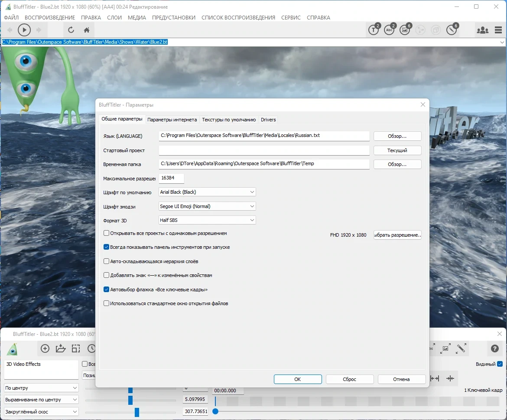Viewport: 507px width, 420px height.
Task: Click the help question mark icon
Action: [494, 348]
